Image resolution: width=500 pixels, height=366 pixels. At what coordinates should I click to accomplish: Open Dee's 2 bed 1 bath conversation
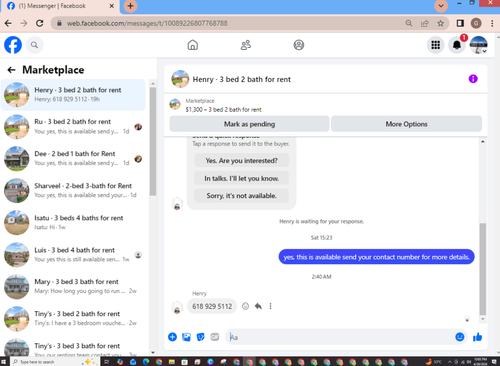tap(73, 158)
